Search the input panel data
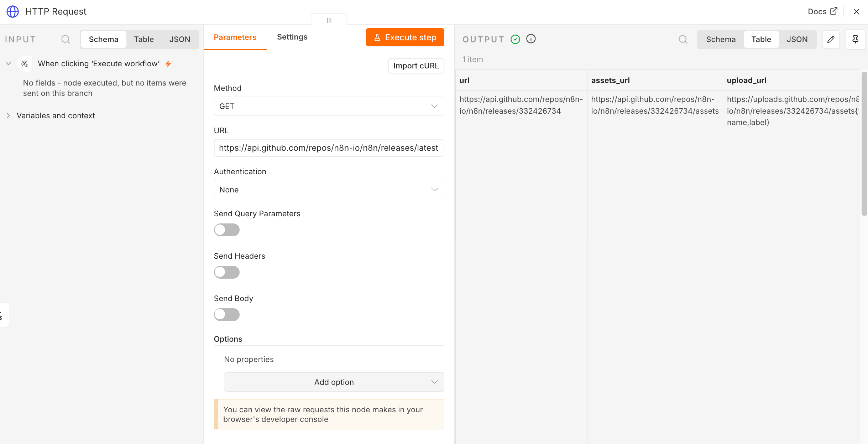Viewport: 868px width, 444px height. click(66, 39)
